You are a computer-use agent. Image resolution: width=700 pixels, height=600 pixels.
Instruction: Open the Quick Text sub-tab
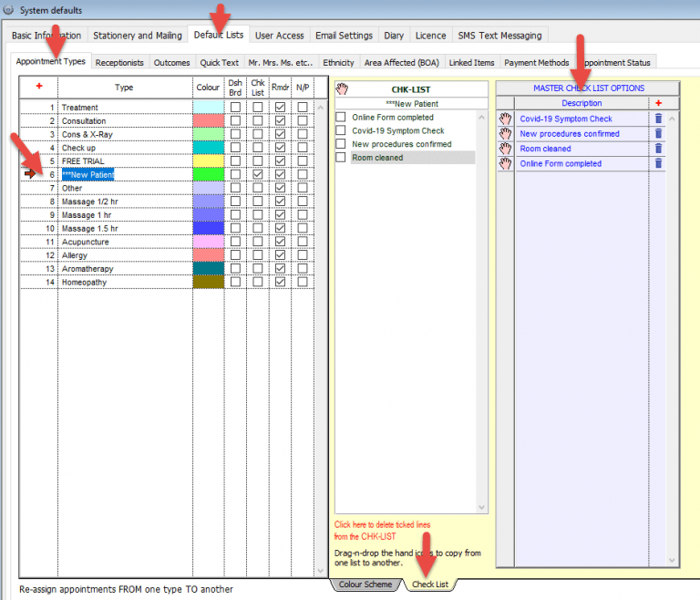219,63
